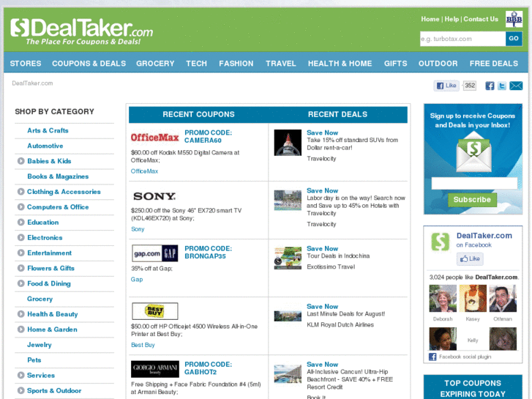Open the Cancun all-inclusive deal thumbnail

tap(288, 374)
